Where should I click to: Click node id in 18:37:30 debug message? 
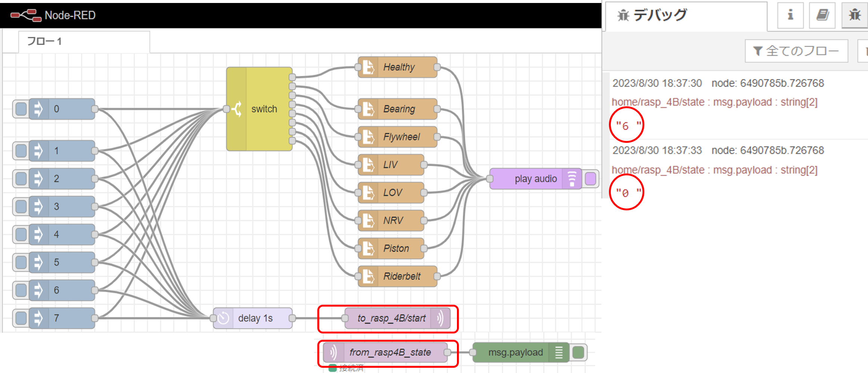tap(768, 83)
